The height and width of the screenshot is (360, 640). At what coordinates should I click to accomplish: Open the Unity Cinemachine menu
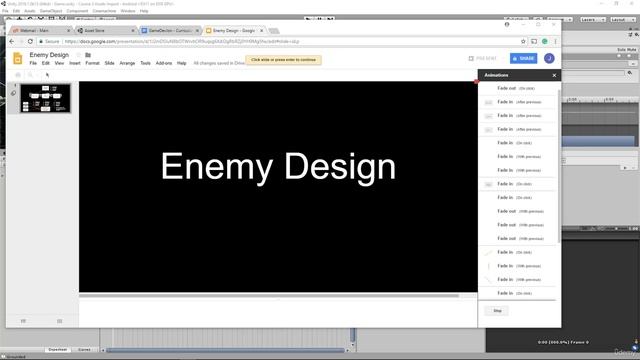pyautogui.click(x=104, y=11)
